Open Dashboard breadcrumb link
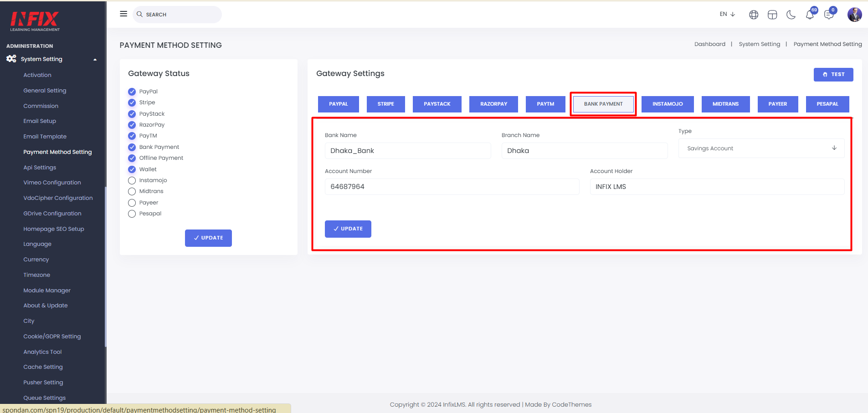The image size is (868, 413). (x=710, y=44)
